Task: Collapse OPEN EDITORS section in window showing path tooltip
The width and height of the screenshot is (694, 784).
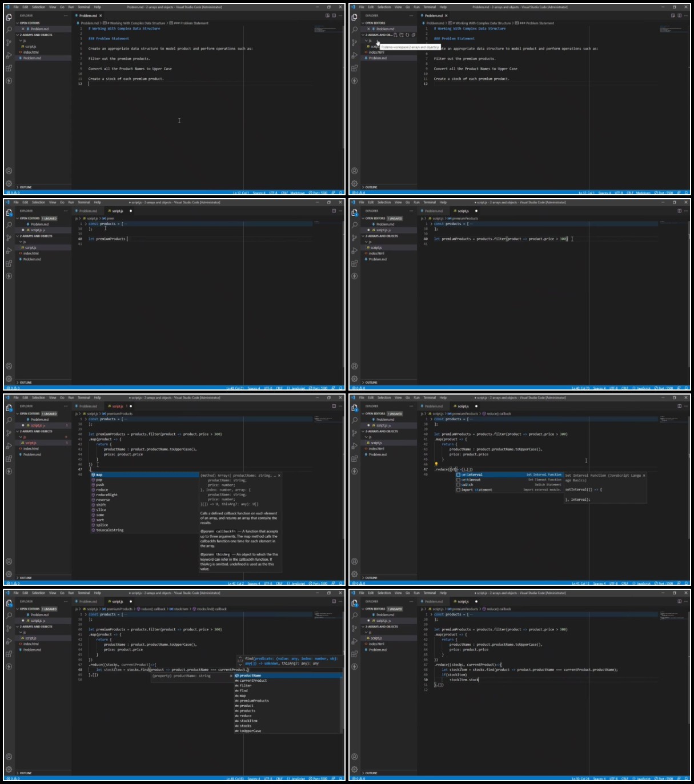Action: (x=375, y=23)
